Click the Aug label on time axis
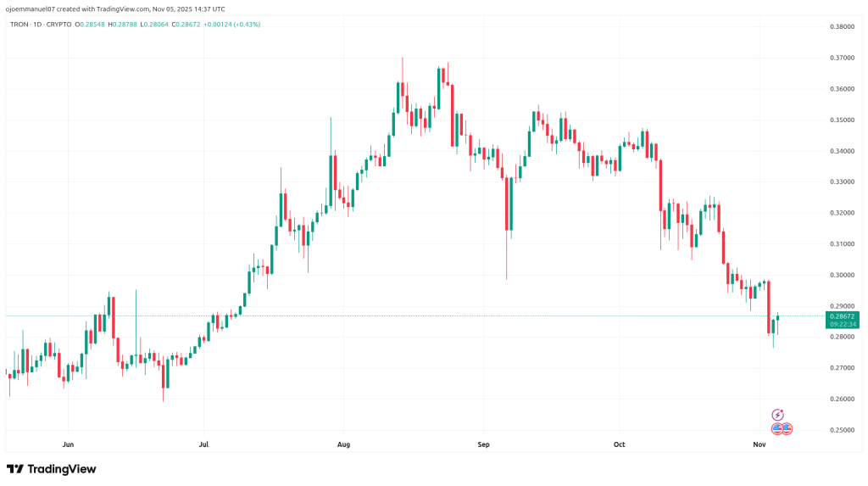868x486 pixels. point(343,444)
